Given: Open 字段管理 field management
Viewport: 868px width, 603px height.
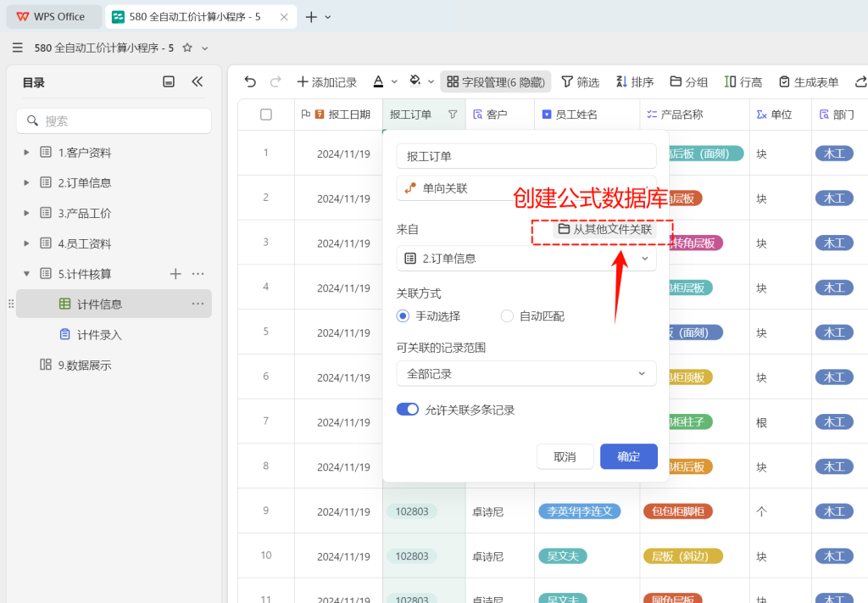Looking at the screenshot, I should coord(495,82).
